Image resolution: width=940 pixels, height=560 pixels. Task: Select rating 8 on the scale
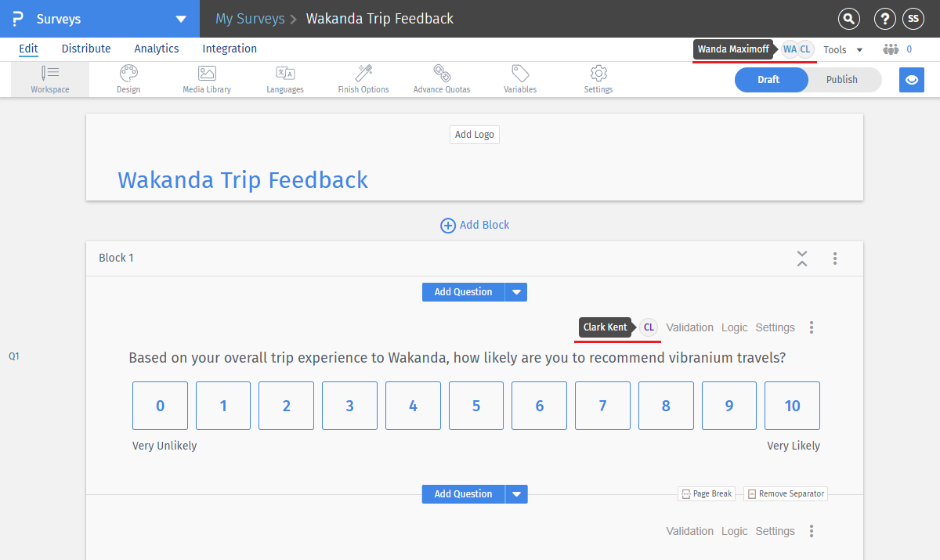[x=666, y=406]
